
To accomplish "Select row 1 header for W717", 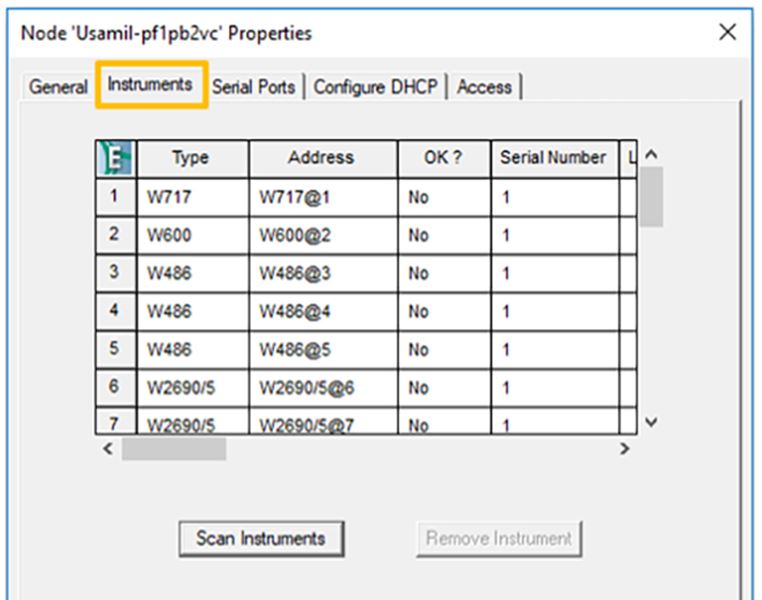I will pyautogui.click(x=115, y=197).
